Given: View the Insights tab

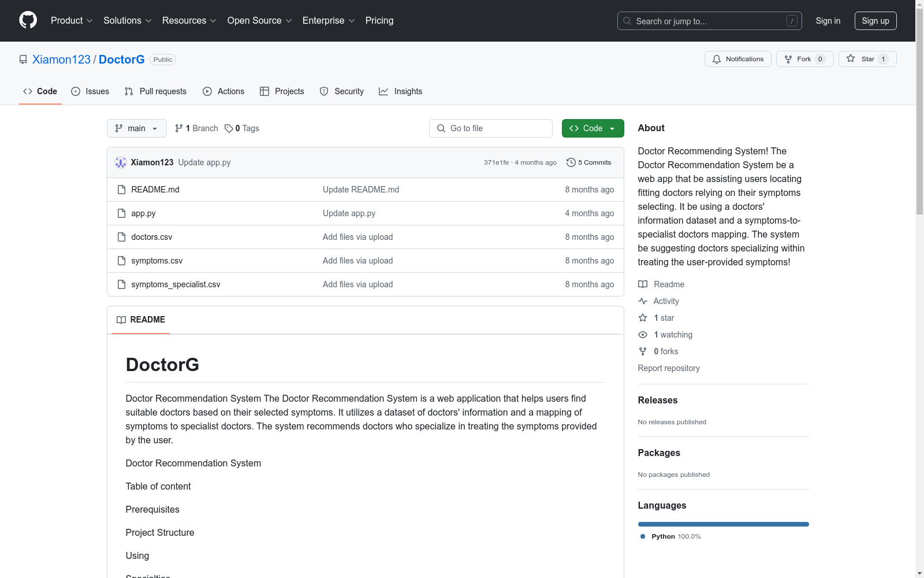Looking at the screenshot, I should point(401,91).
